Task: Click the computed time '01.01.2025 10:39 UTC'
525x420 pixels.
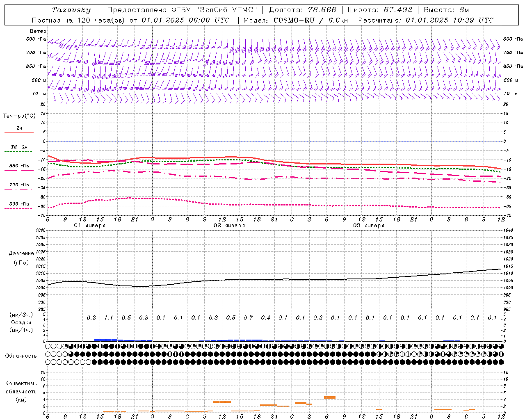Action: click(x=450, y=20)
